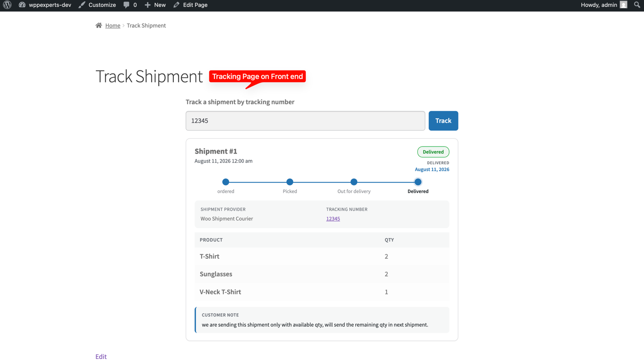The image size is (644, 363).
Task: Click the Customize paintbrush icon
Action: [82, 5]
